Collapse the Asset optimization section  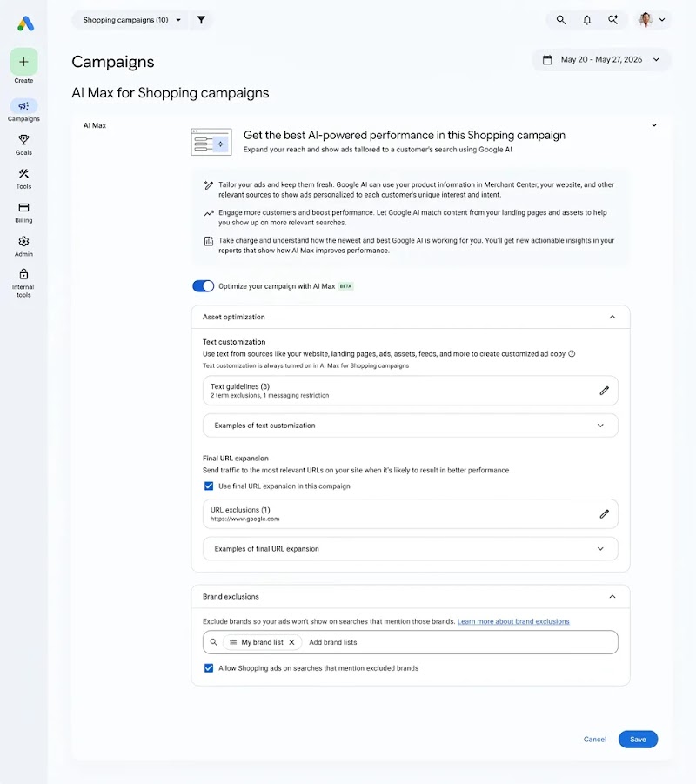coord(612,317)
